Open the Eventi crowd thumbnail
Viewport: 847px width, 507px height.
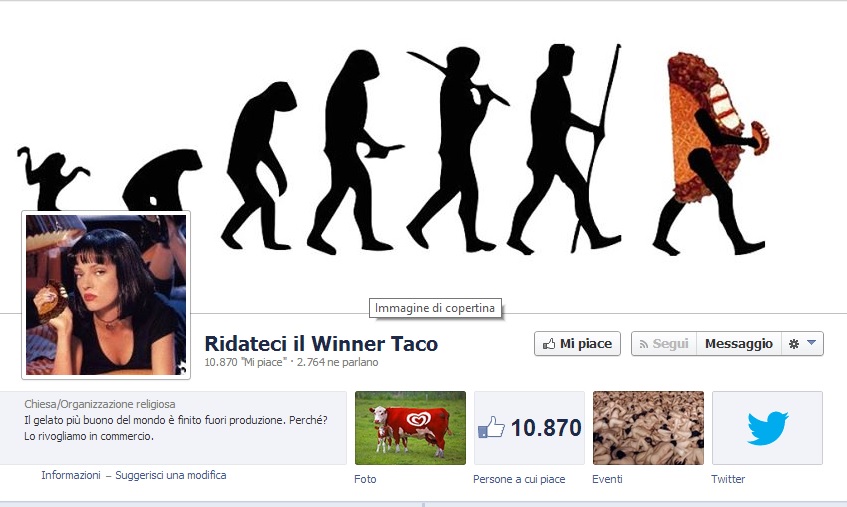coord(648,428)
